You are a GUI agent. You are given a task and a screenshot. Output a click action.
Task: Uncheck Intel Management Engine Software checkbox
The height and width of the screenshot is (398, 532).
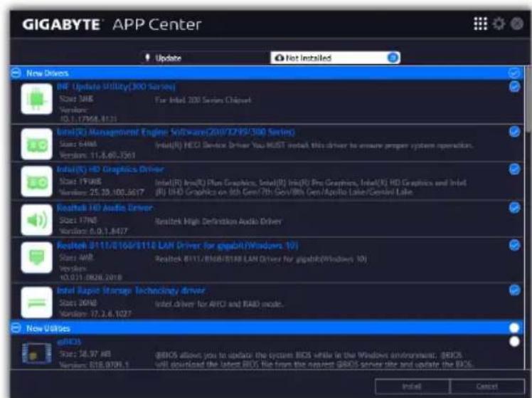(514, 132)
